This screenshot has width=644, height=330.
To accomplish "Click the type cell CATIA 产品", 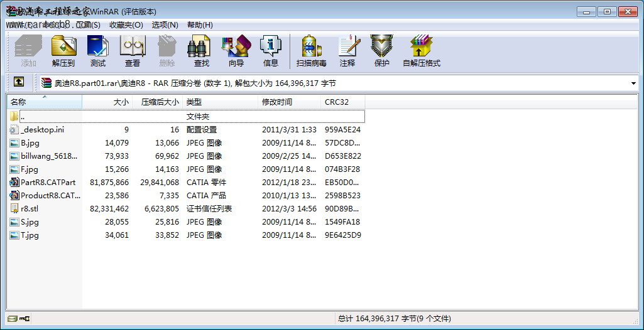I will click(206, 196).
